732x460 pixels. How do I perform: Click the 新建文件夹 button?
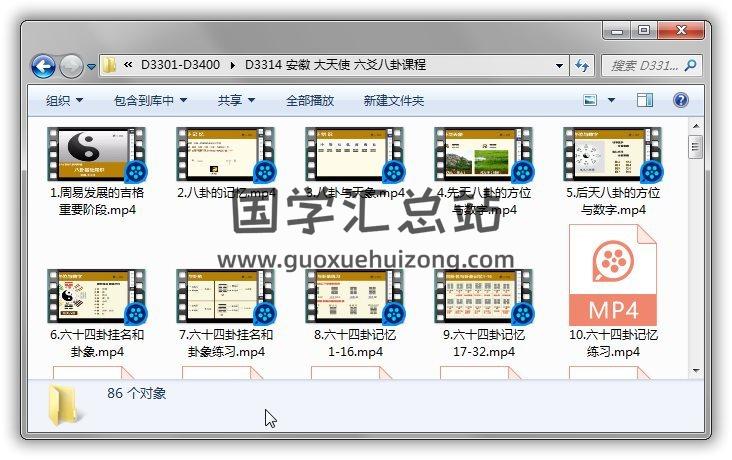tap(393, 101)
